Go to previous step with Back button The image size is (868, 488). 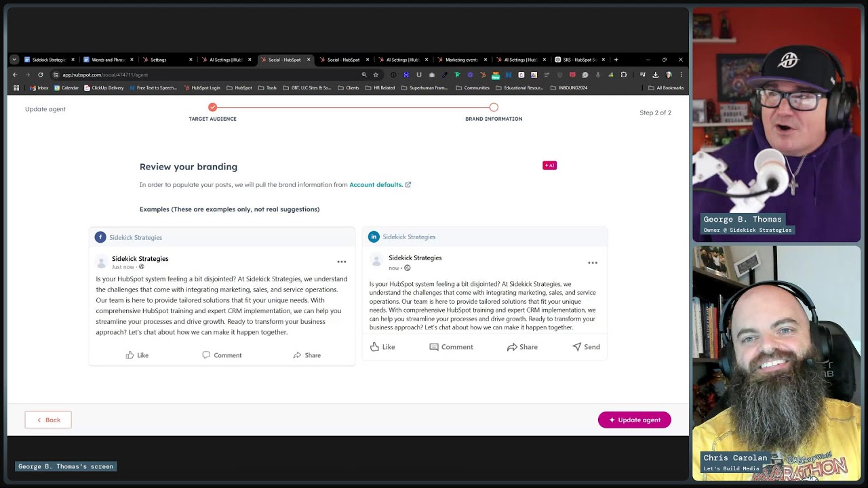point(48,420)
